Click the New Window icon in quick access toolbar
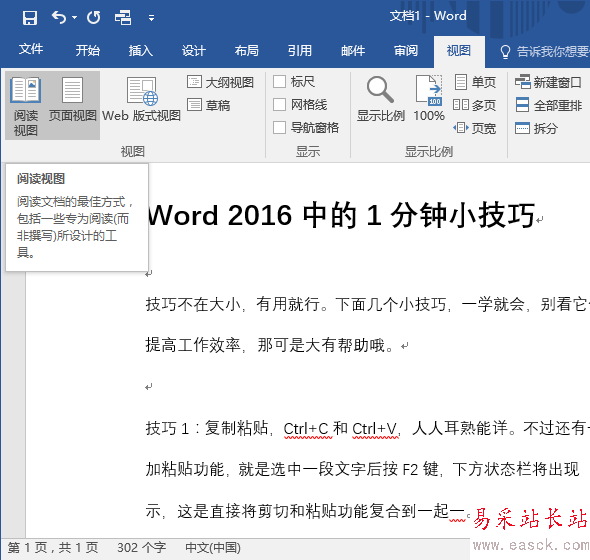 [x=123, y=17]
